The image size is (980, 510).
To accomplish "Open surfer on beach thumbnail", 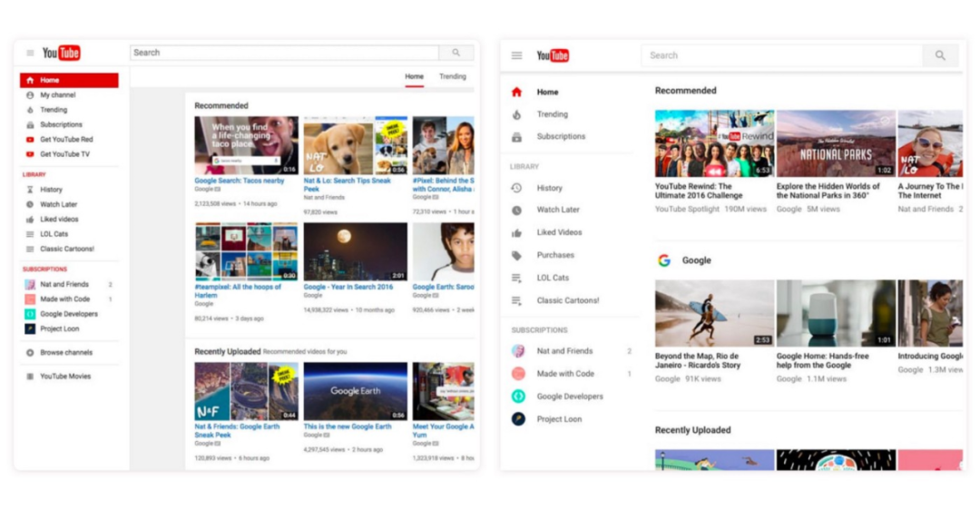I will (714, 313).
